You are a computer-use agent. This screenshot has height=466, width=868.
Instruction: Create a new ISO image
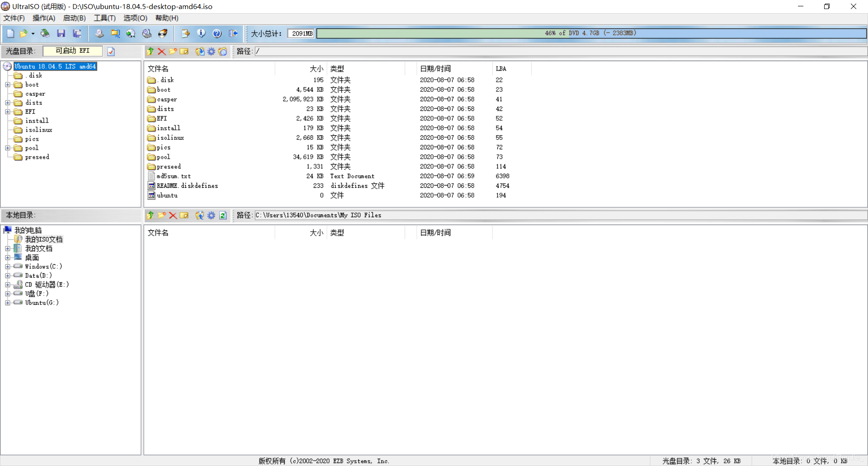pos(10,33)
